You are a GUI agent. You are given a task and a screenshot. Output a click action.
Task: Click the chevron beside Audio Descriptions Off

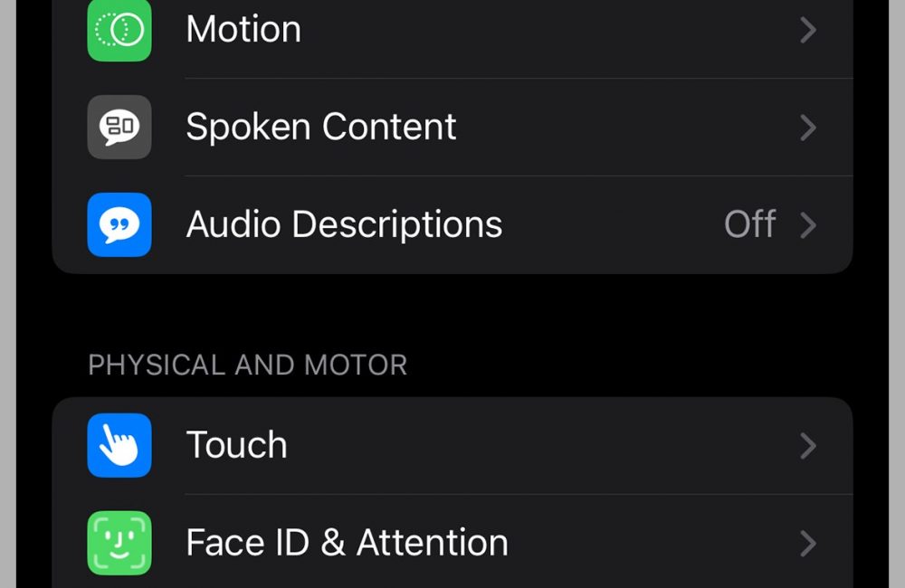(808, 225)
